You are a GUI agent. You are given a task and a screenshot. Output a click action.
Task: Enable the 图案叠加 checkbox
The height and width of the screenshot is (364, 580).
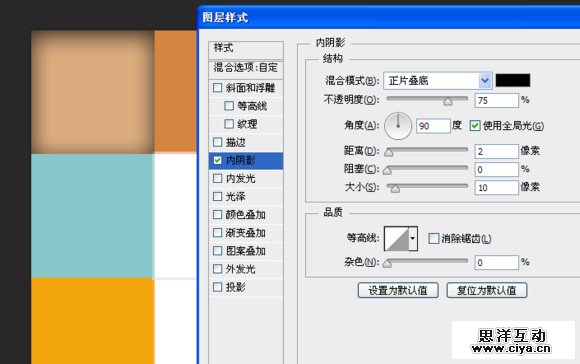[x=218, y=251]
